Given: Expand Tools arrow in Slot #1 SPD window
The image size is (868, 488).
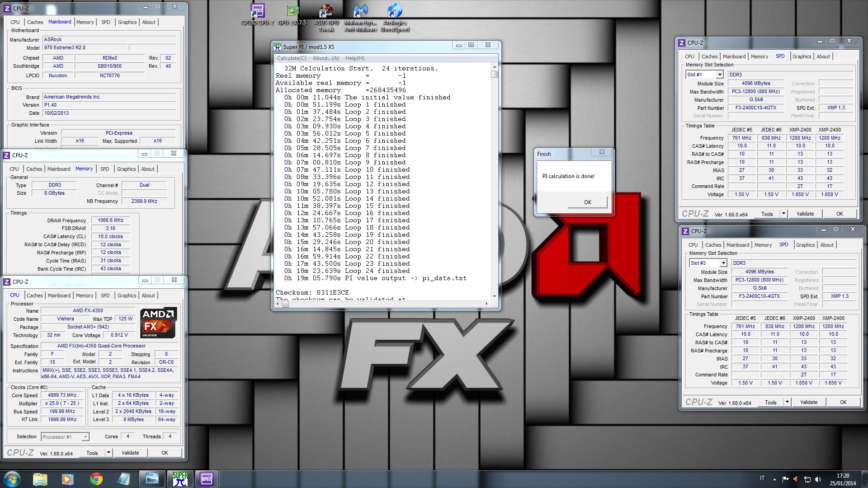Looking at the screenshot, I should (783, 214).
